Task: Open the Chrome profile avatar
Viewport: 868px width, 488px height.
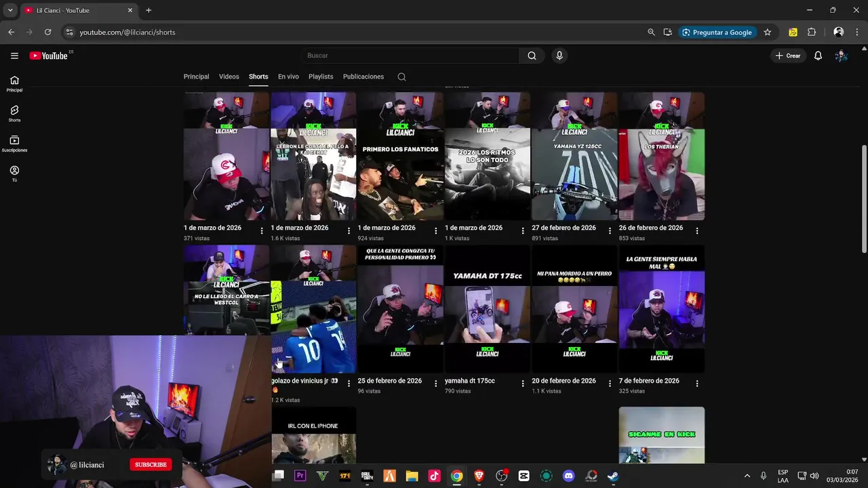Action: point(839,32)
